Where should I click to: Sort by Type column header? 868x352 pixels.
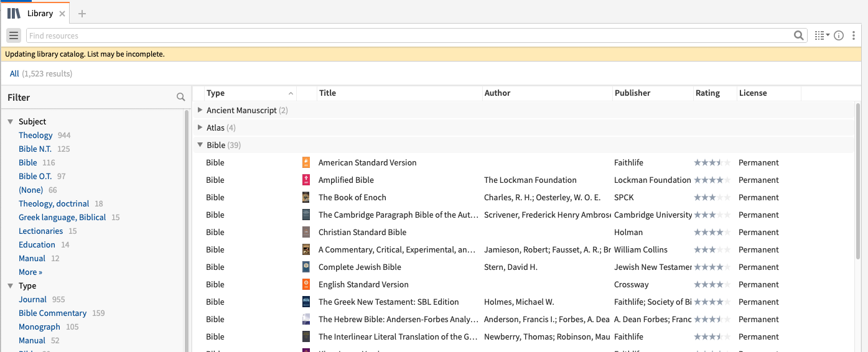250,93
